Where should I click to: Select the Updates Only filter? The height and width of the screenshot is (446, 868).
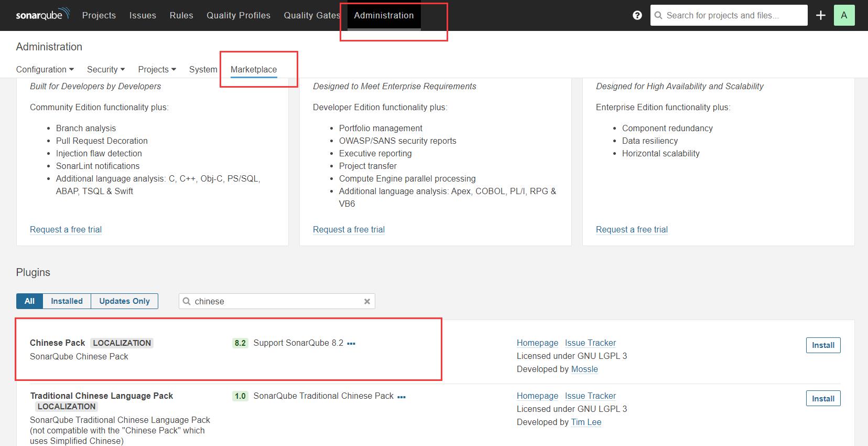tap(124, 301)
